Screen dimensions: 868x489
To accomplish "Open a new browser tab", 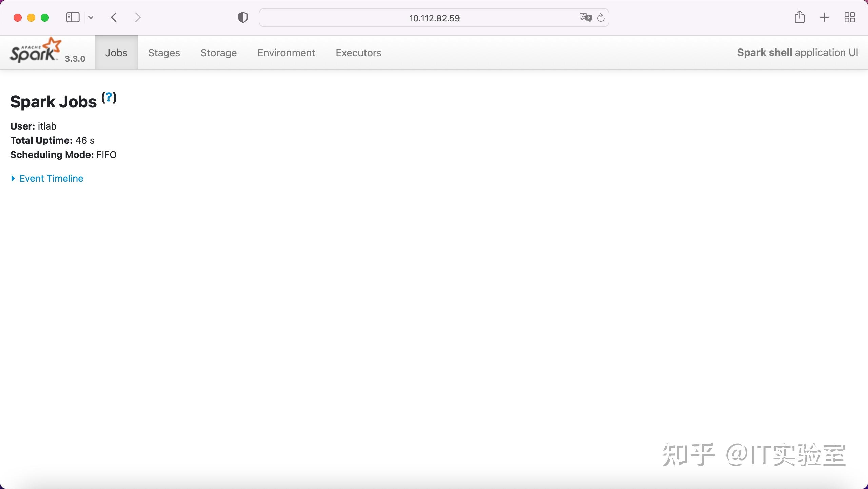I will [824, 17].
